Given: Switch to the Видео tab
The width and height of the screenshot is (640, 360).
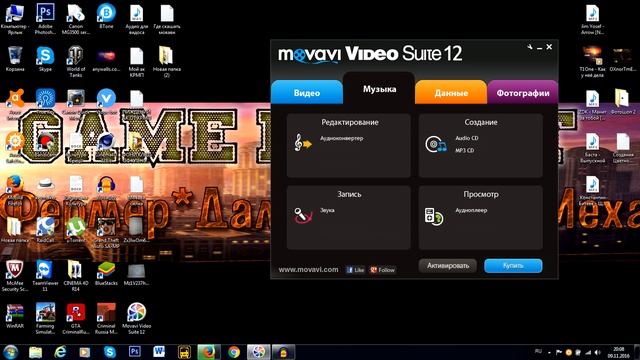Looking at the screenshot, I should pos(307,93).
